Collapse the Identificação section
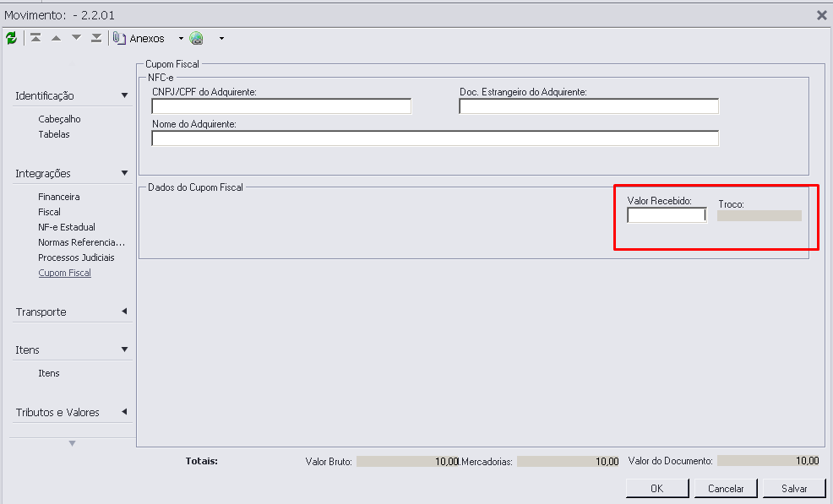 point(124,95)
